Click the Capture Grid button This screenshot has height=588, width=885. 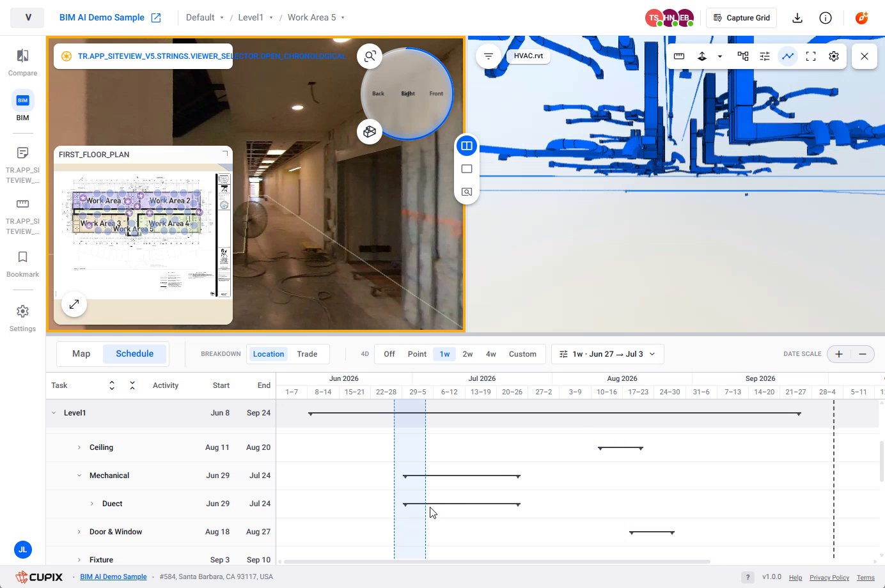point(742,18)
